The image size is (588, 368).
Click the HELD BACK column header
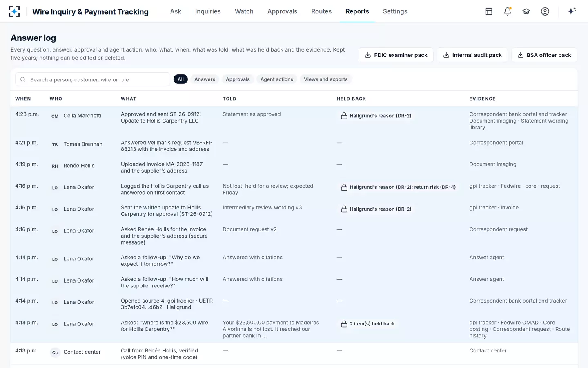tap(351, 99)
